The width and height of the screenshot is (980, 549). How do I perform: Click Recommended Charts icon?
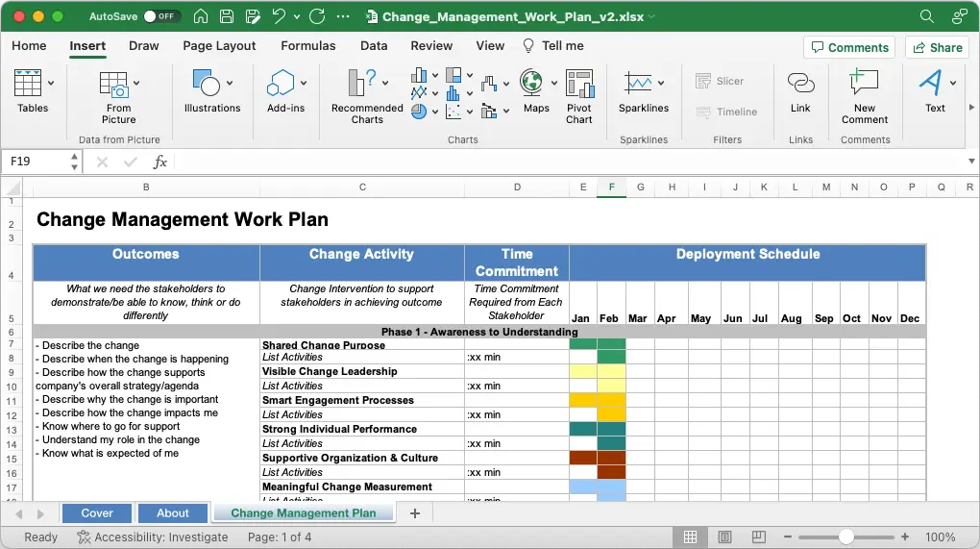pyautogui.click(x=362, y=83)
